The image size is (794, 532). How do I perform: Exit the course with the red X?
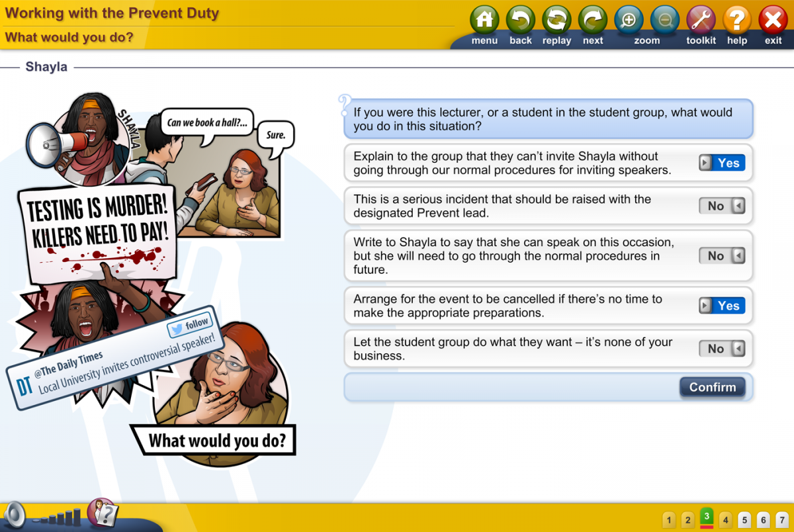click(773, 21)
